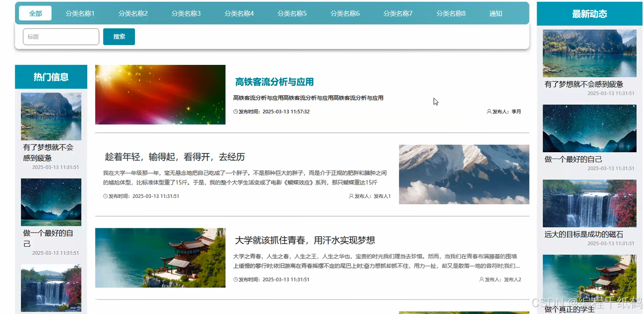Switch to 分类名称3 tab
The image size is (644, 314).
tap(186, 13)
